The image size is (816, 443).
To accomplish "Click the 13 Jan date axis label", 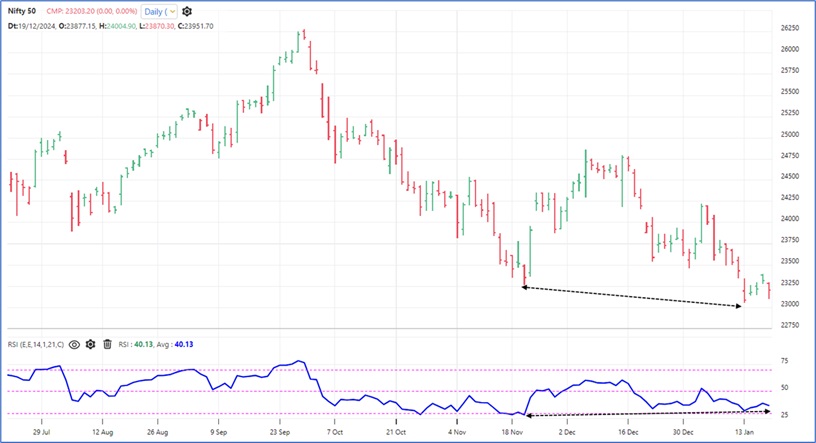I will click(x=744, y=432).
